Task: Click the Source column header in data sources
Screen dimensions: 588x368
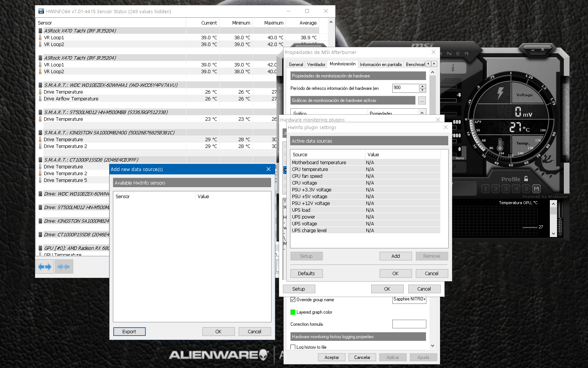Action: coord(328,154)
